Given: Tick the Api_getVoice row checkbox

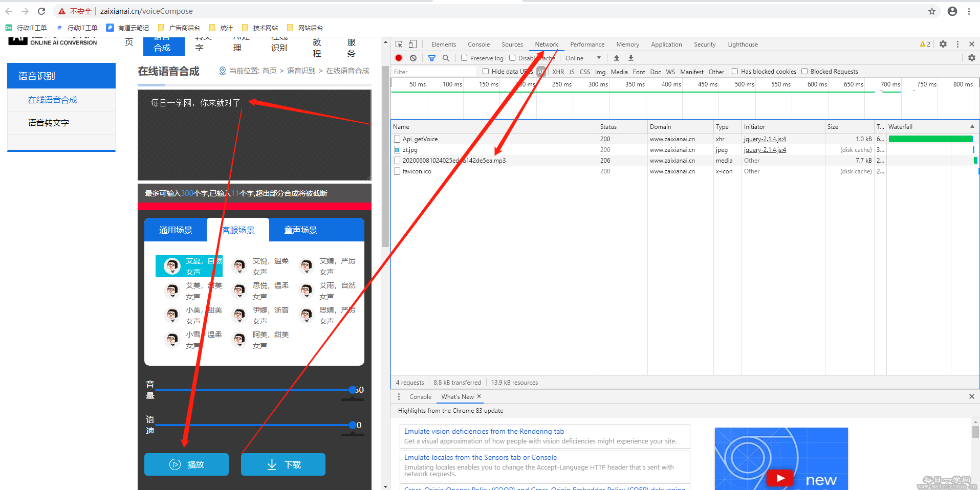Looking at the screenshot, I should tap(397, 139).
